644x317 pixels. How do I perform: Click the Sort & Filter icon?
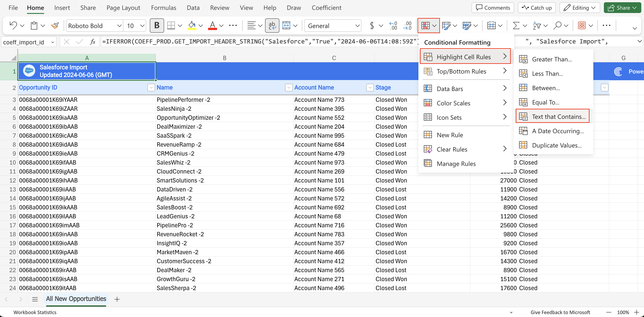537,26
